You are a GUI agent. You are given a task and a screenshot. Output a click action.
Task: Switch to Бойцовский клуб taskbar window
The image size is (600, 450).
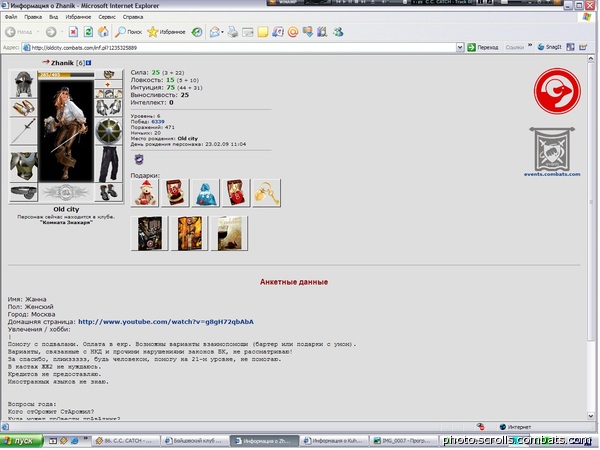[195, 441]
